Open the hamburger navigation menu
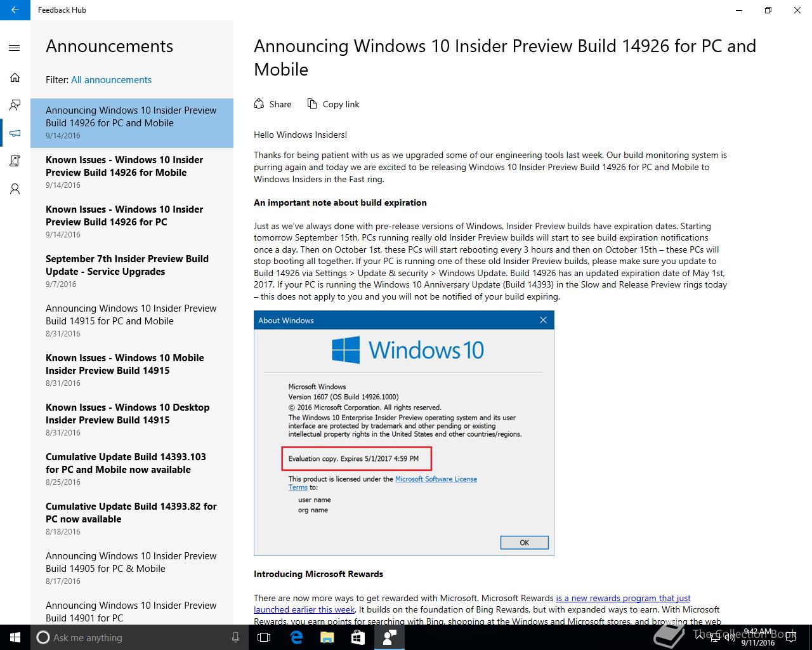Viewport: 812px width, 650px height. [x=15, y=48]
